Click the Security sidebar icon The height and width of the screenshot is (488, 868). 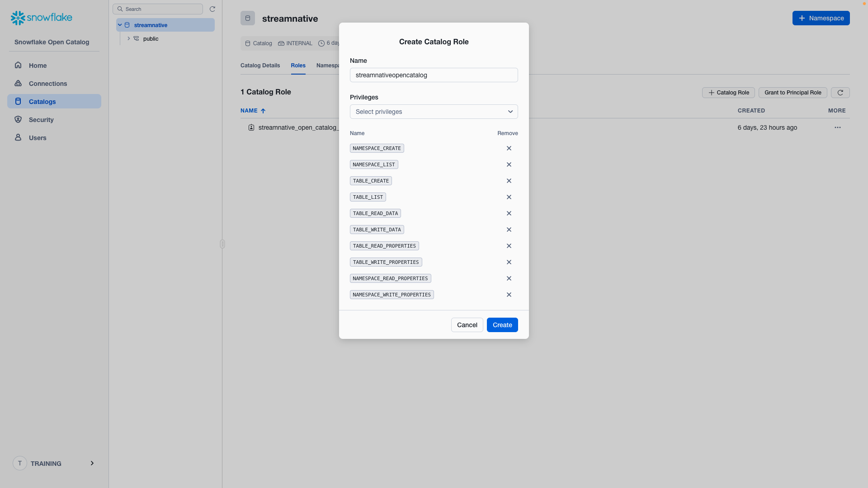point(17,119)
